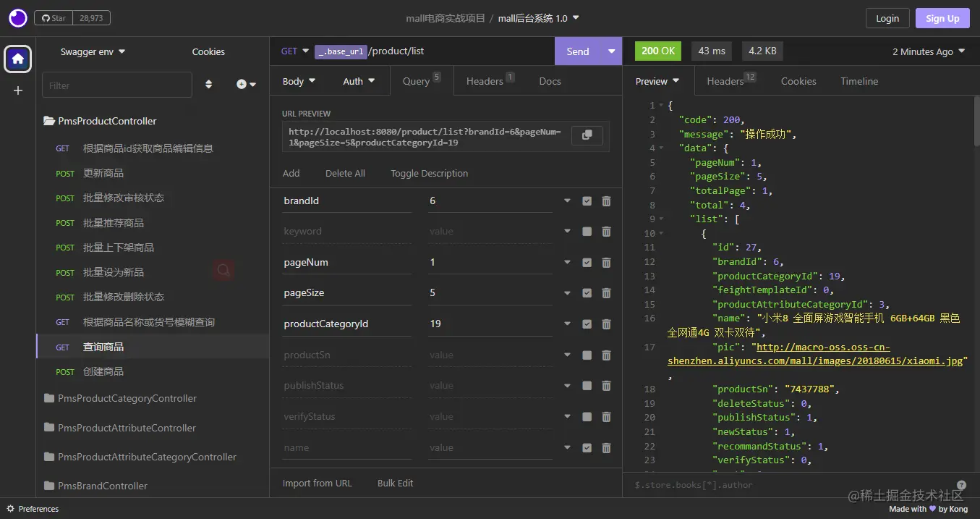Disable the brandId parameter checkbox
This screenshot has width=980, height=519.
click(x=587, y=201)
